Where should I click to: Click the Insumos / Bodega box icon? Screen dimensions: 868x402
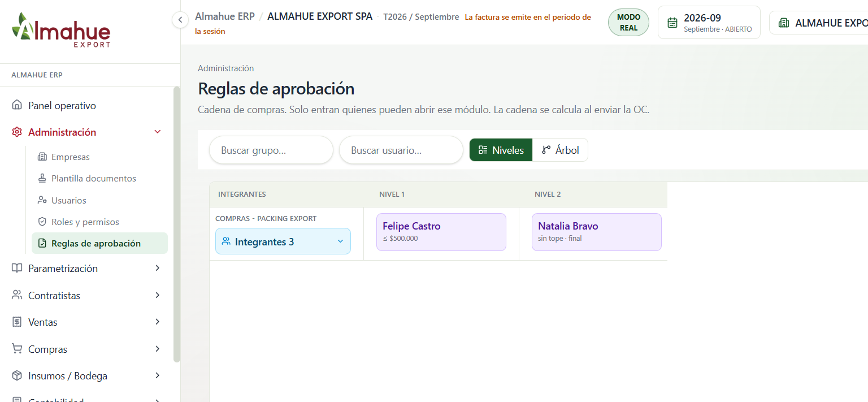(x=17, y=375)
